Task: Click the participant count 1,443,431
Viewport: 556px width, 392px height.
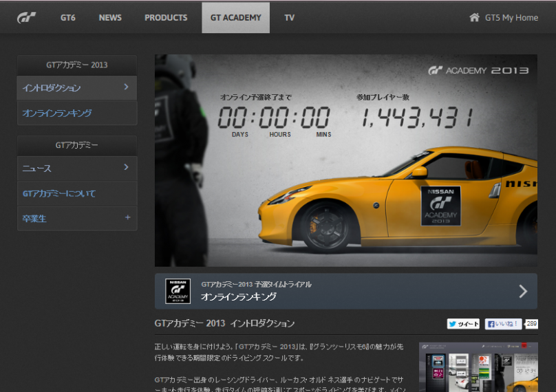Action: click(417, 118)
